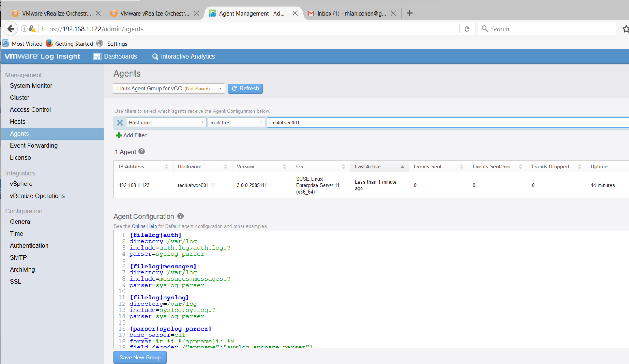Viewport: 629px width, 364px height.
Task: Click the browser Search box
Action: click(546, 29)
